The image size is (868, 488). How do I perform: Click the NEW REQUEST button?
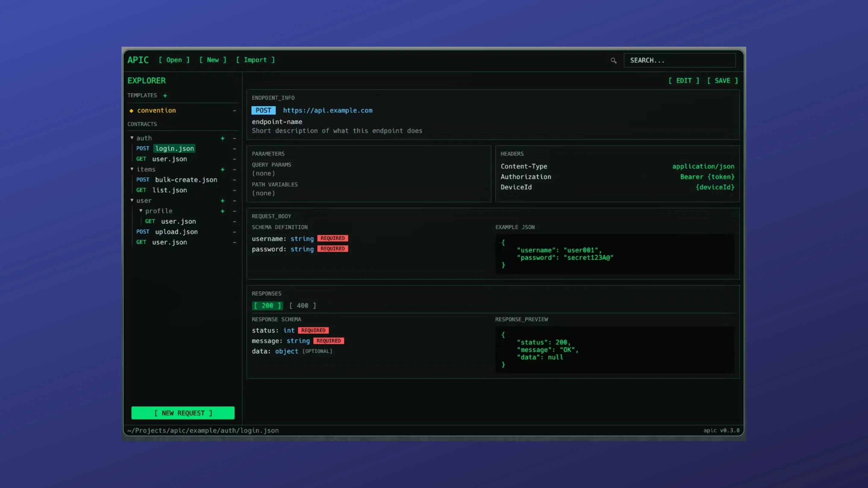(x=183, y=413)
